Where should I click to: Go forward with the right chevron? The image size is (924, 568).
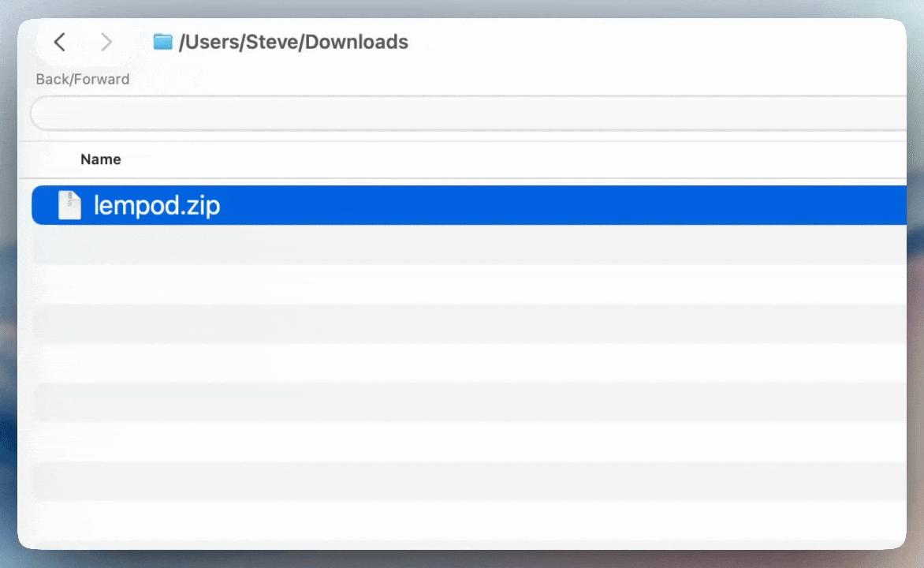106,42
